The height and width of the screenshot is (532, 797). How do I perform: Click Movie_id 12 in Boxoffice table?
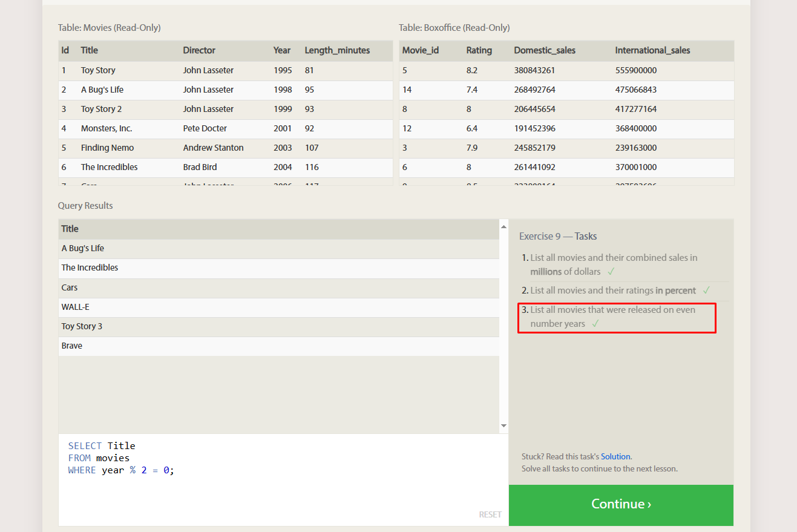point(407,128)
